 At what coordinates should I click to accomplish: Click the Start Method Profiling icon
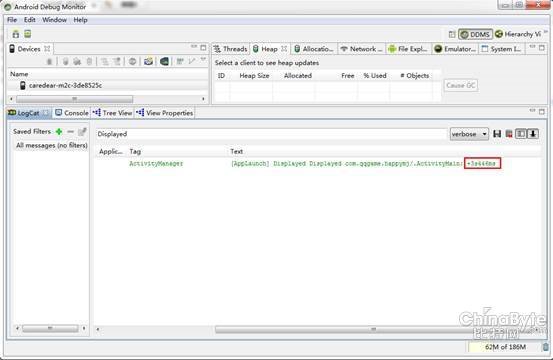tap(117, 62)
